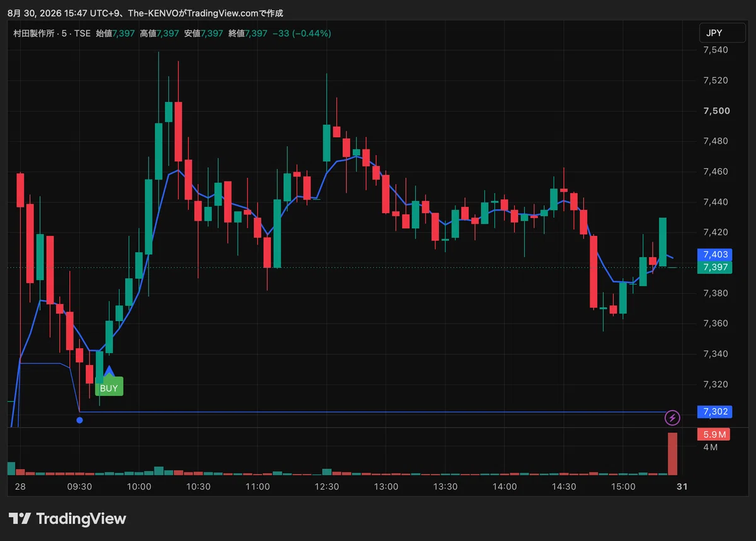The image size is (756, 541).
Task: Click the 7,340 price axis label
Action: pyautogui.click(x=716, y=354)
